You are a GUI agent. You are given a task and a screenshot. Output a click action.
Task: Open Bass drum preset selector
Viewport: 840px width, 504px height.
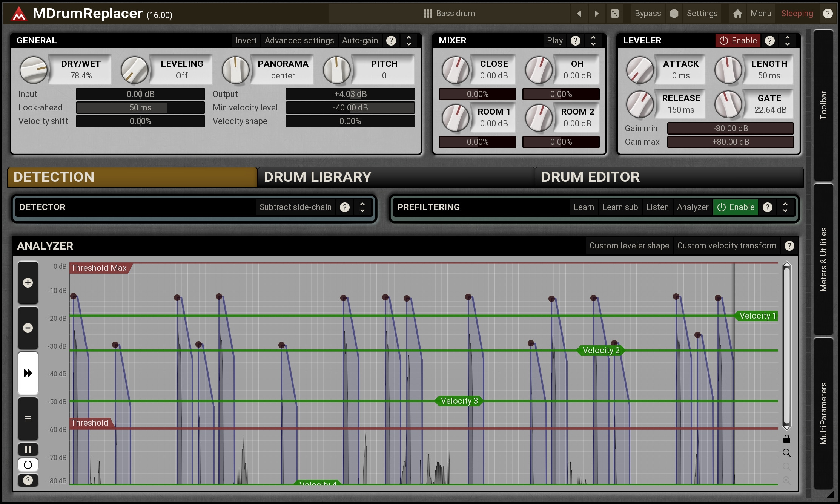click(449, 14)
